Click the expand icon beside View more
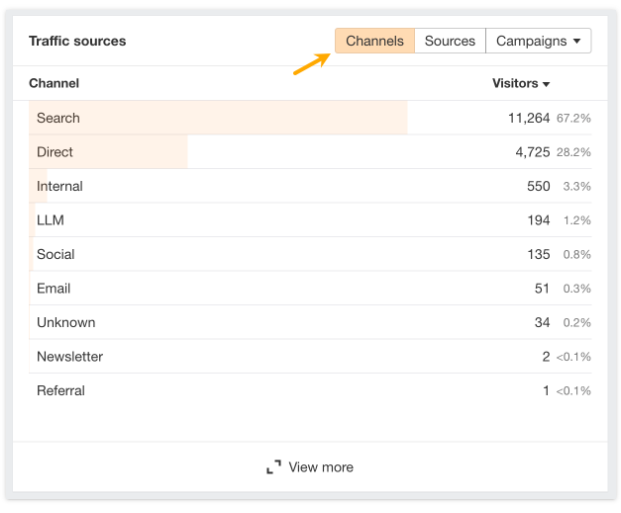 click(273, 467)
